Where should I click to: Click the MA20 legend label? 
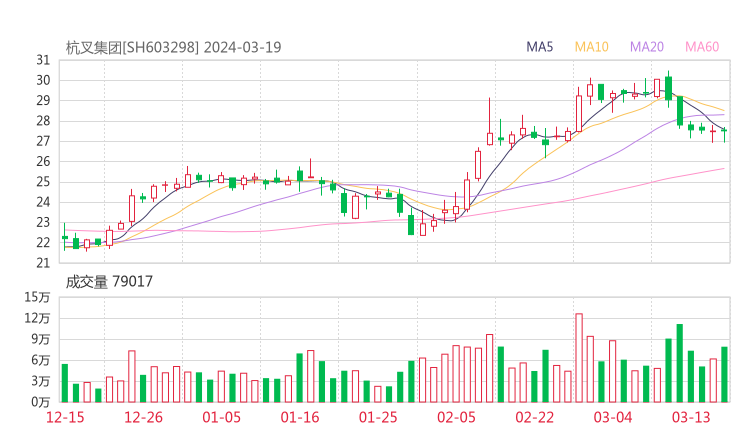(647, 47)
